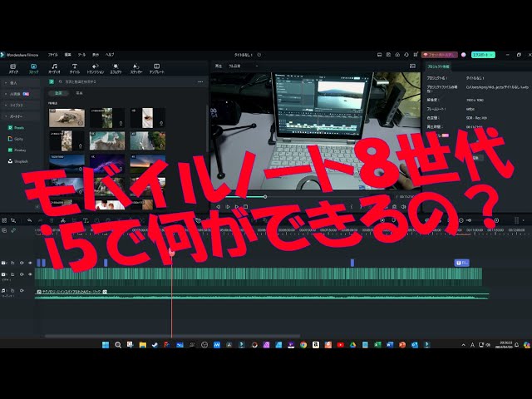This screenshot has height=399, width=532.
Task: Expand the AI Image category
Action: 20,94
